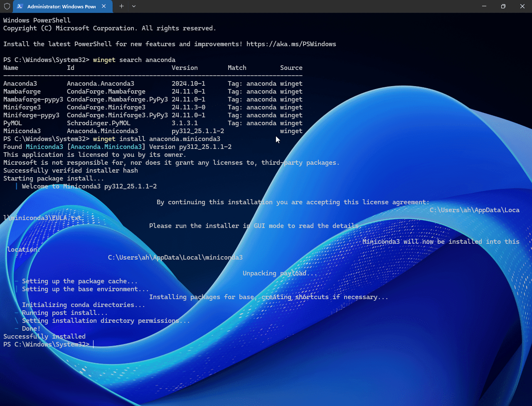Click the Administrator shield icon in title bar
The height and width of the screenshot is (406, 532).
7,6
